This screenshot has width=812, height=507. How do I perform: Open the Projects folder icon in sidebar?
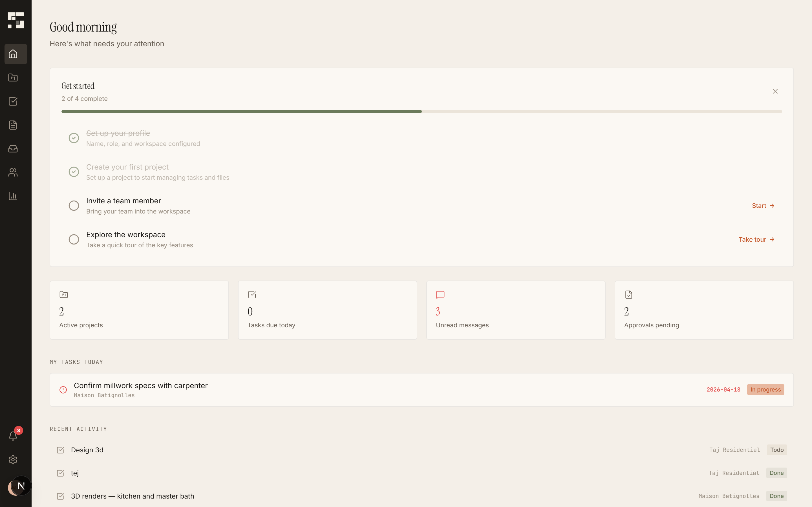click(13, 78)
